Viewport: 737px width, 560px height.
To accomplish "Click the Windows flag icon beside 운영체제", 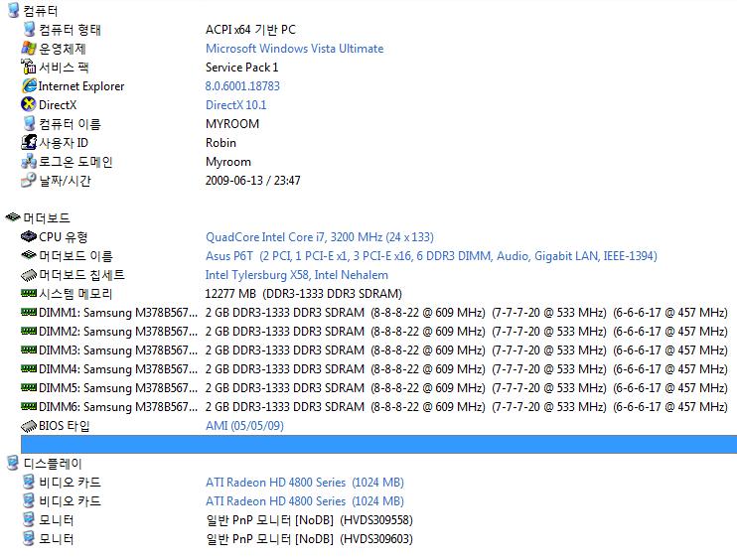I will [29, 48].
